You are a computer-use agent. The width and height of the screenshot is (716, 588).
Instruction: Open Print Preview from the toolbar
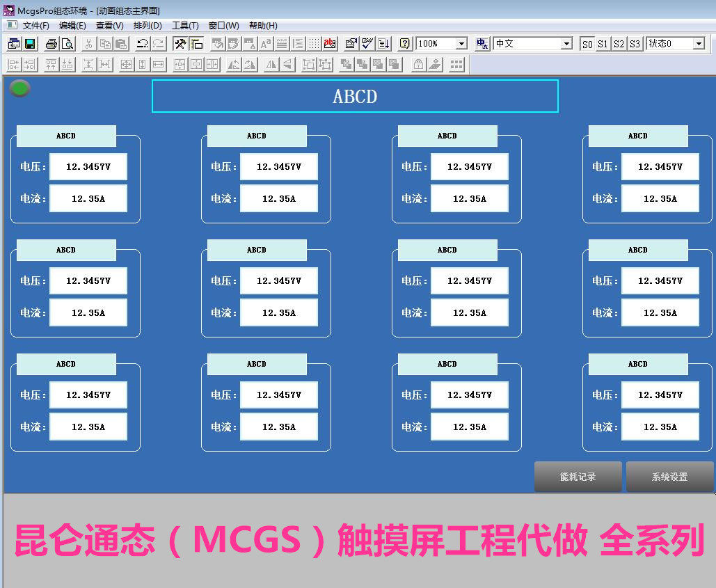[x=67, y=44]
